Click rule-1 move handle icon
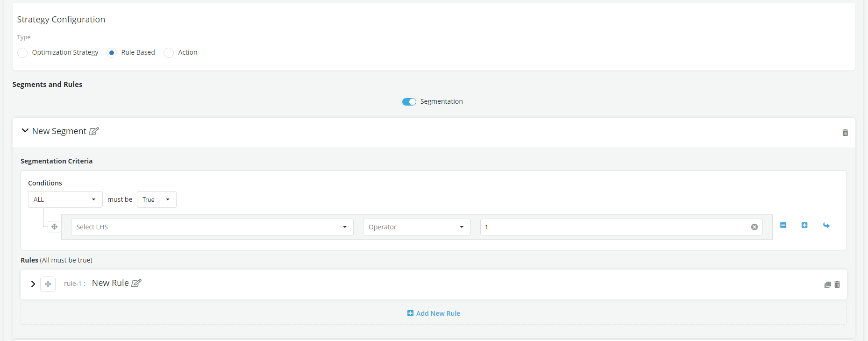 (48, 284)
